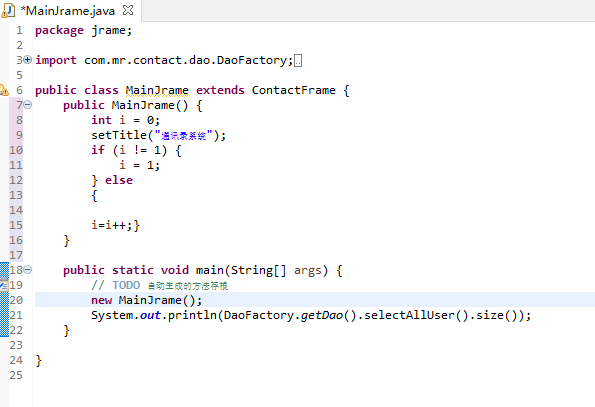This screenshot has height=407, width=595.
Task: Click the Java file icon on the tab
Action: pos(8,11)
